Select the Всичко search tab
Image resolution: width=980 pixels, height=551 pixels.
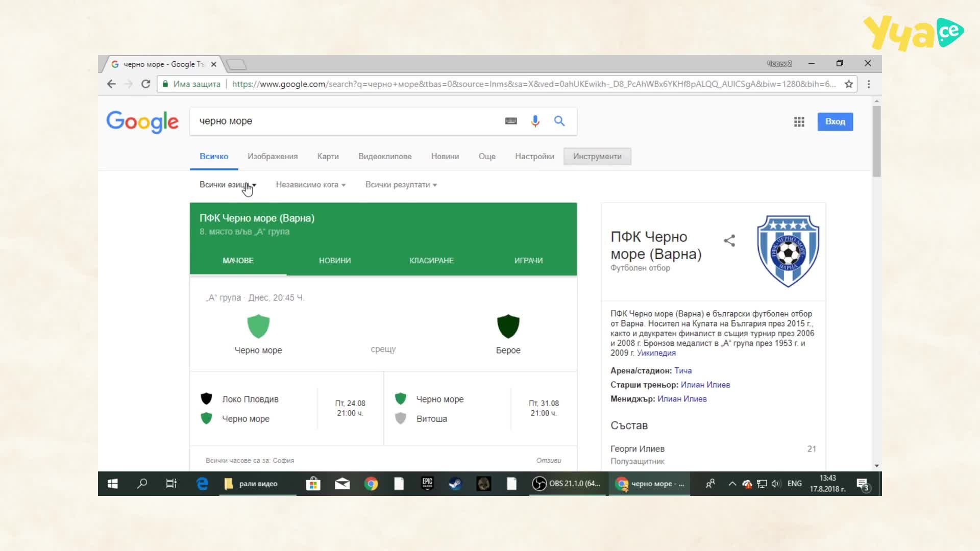click(x=214, y=157)
